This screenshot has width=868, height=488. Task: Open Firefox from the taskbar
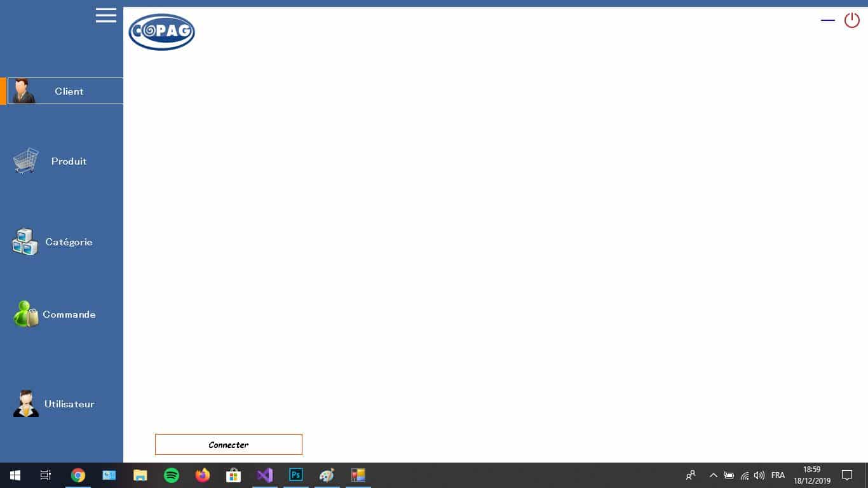[203, 475]
